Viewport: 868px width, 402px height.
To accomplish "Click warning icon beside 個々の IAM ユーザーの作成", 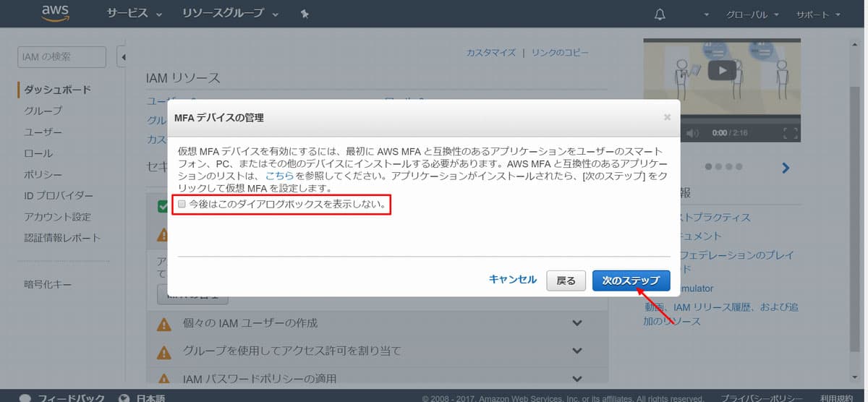I will [164, 323].
